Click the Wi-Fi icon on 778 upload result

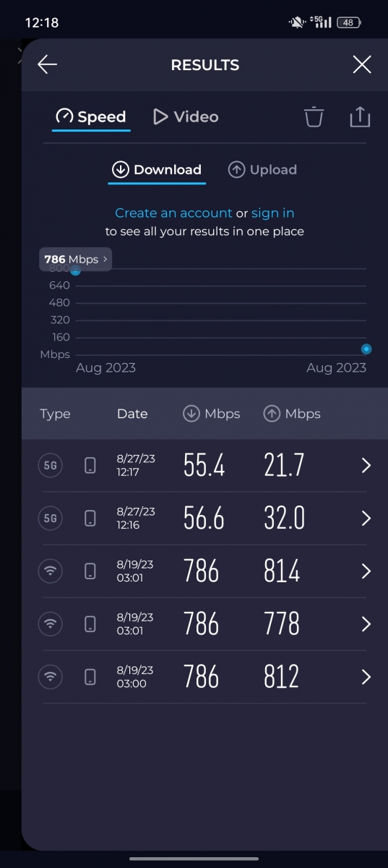[x=50, y=624]
